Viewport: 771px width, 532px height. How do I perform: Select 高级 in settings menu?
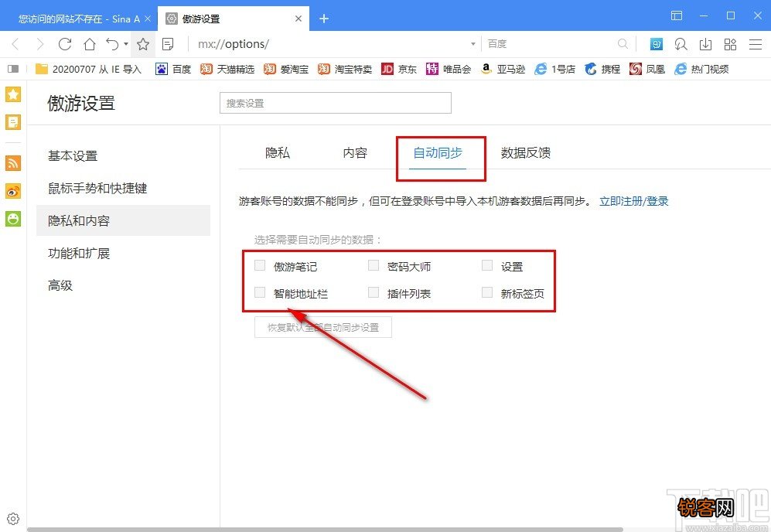tap(123, 285)
